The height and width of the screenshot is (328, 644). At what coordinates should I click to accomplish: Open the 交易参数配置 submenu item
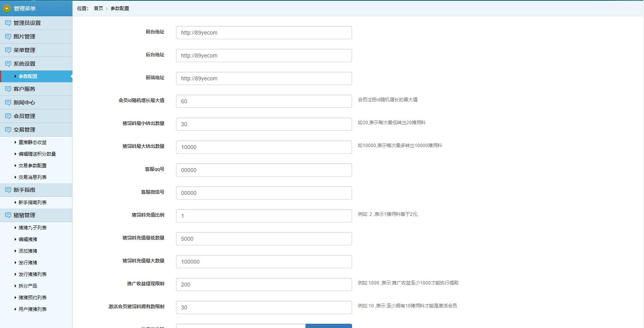(33, 166)
